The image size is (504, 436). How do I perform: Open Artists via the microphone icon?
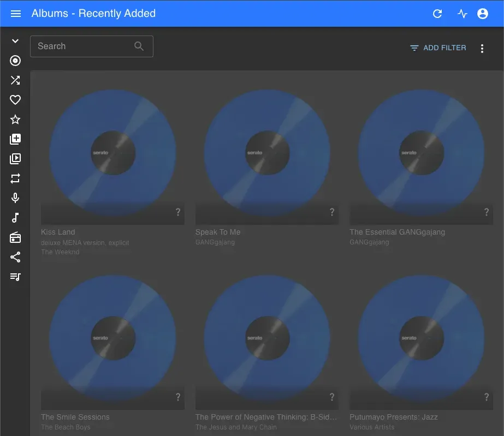[x=15, y=198]
